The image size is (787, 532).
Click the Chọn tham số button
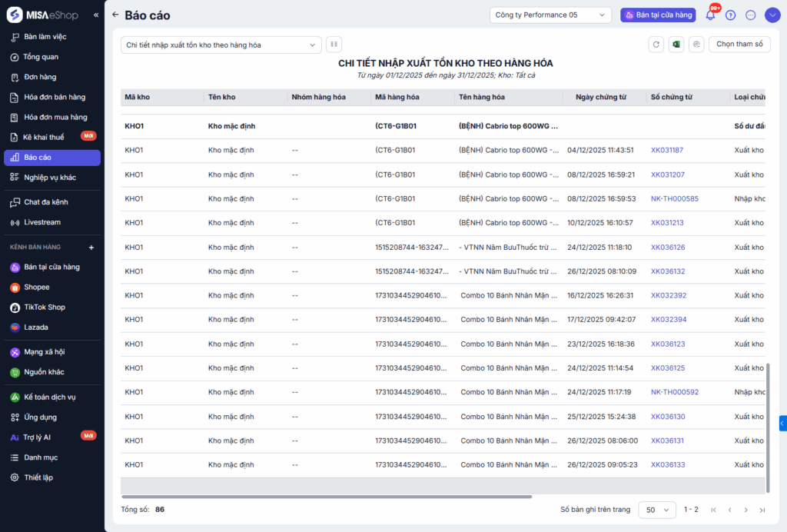tap(739, 45)
